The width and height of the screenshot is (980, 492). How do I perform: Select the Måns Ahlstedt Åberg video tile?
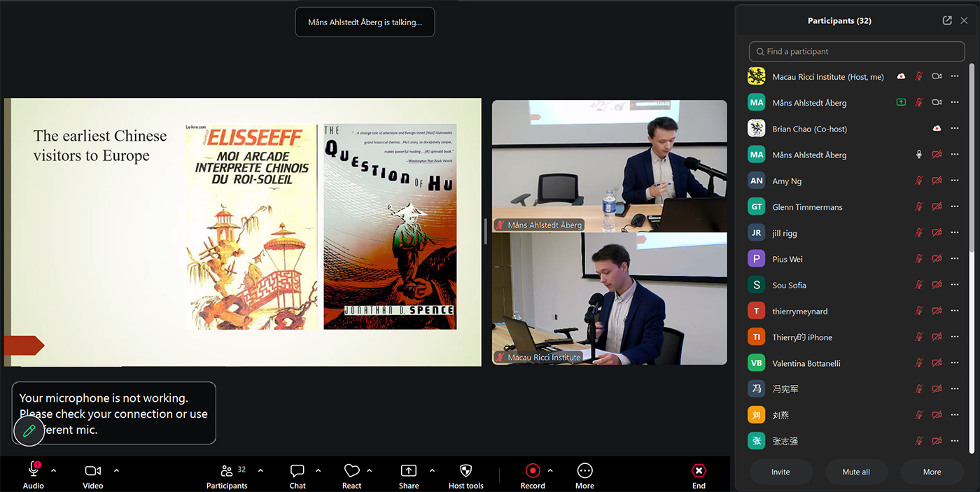[x=609, y=166]
